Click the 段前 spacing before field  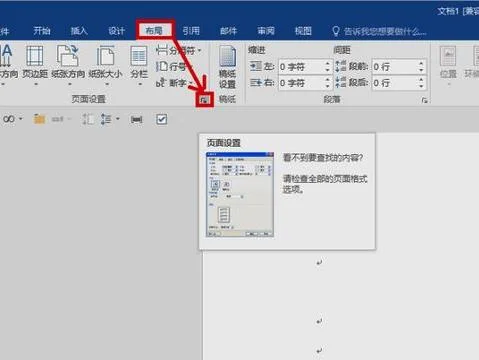tap(395, 67)
